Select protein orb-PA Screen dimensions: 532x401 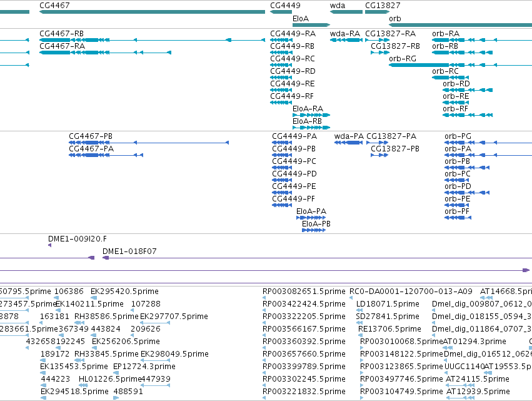488,155
